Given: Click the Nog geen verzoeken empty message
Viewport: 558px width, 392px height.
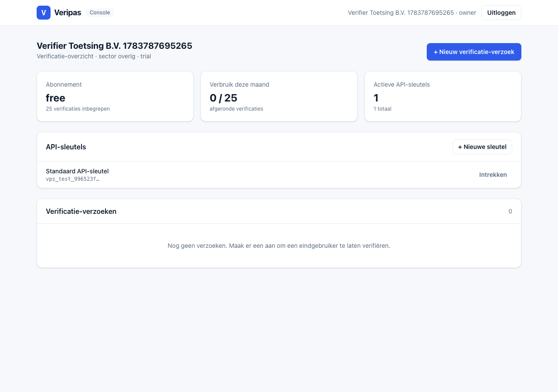Looking at the screenshot, I should pyautogui.click(x=279, y=246).
